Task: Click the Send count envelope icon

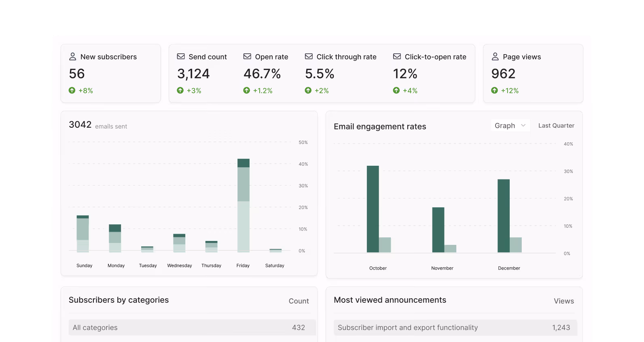Action: [181, 57]
